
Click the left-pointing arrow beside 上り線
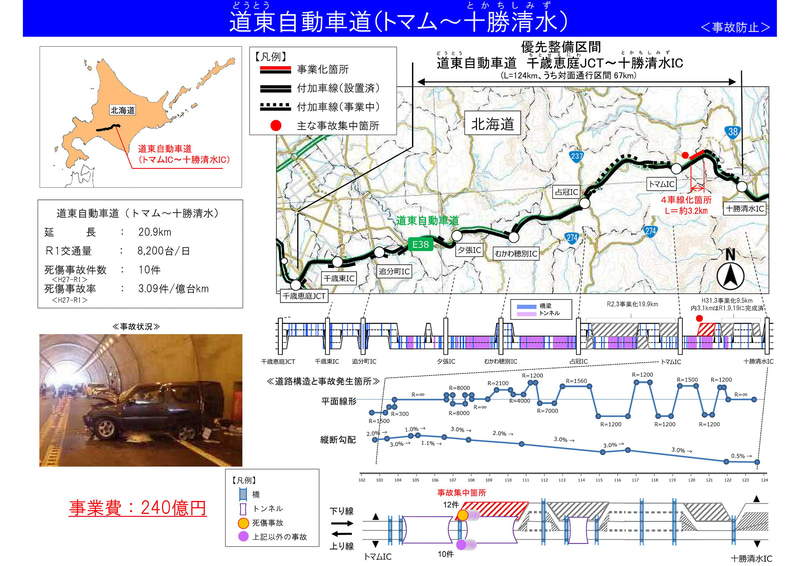[342, 534]
